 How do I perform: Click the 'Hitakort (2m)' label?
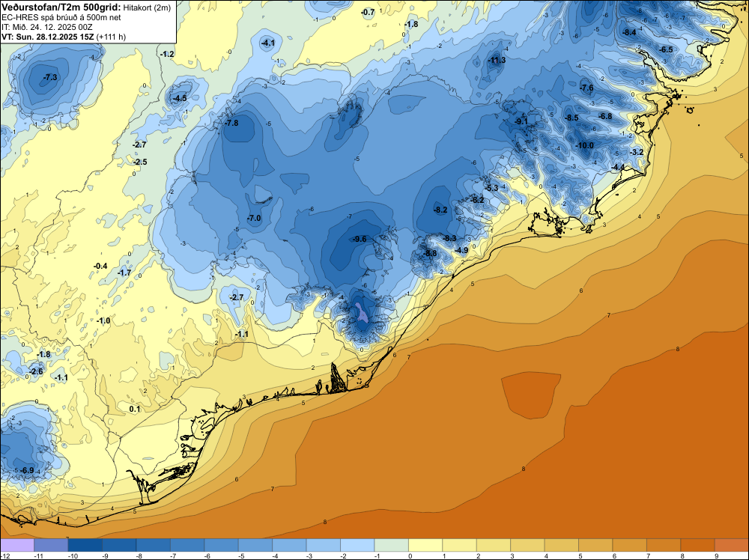coord(147,7)
